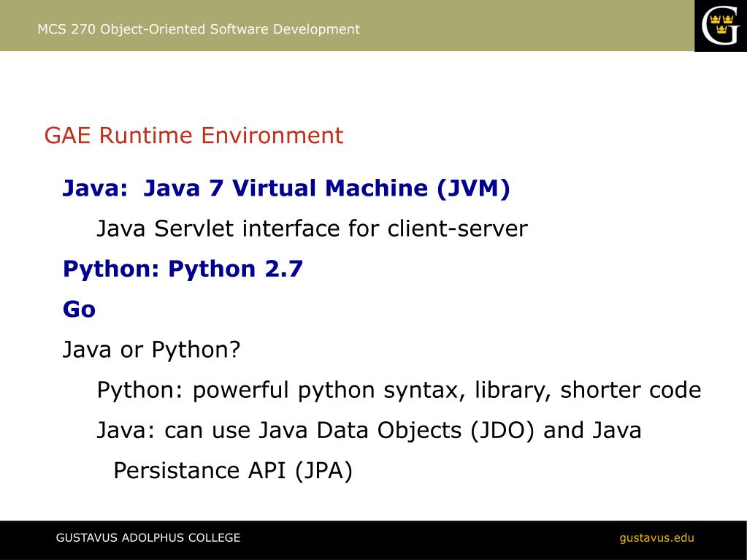Select the powerful python syntax, library line

pyautogui.click(x=399, y=391)
